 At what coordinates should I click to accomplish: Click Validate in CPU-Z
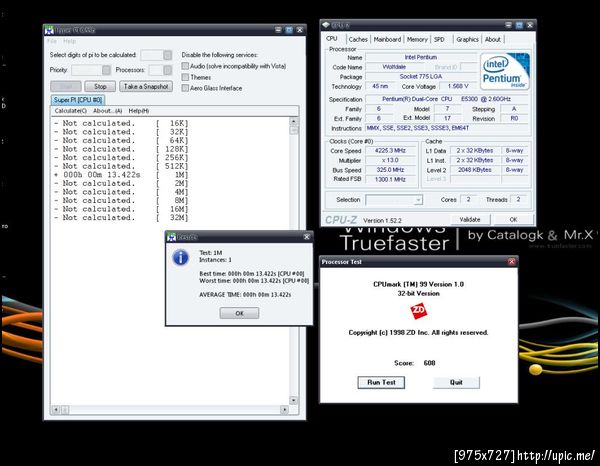[470, 220]
